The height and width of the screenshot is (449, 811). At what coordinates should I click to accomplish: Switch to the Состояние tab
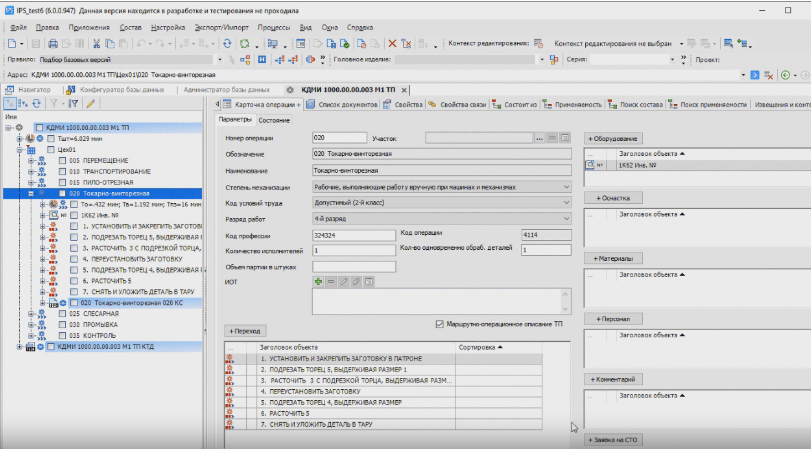coord(275,120)
